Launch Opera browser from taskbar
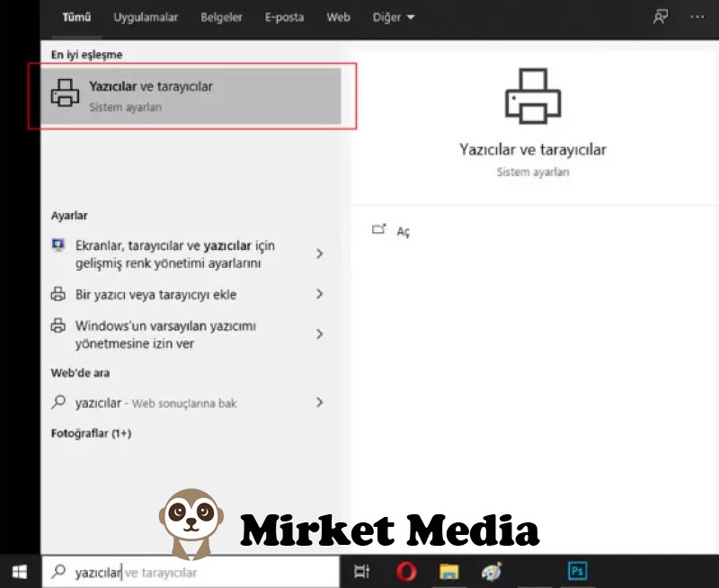The height and width of the screenshot is (588, 719). coord(406,572)
